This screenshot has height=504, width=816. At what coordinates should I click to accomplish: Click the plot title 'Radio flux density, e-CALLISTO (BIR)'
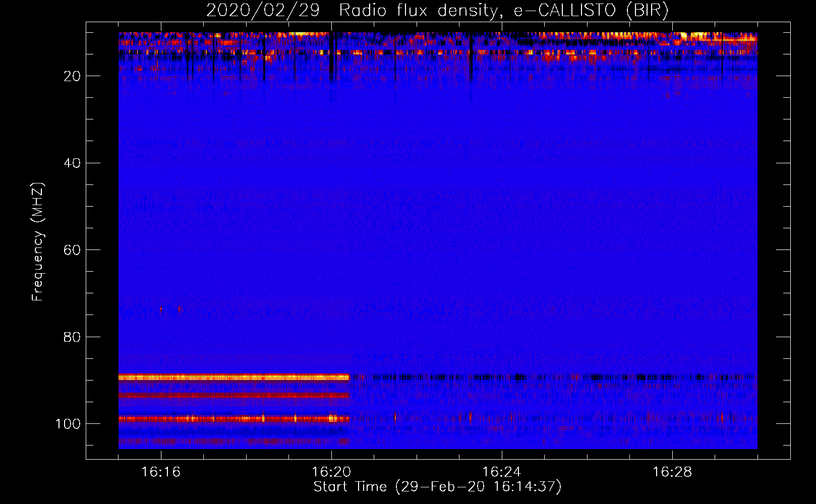[504, 11]
